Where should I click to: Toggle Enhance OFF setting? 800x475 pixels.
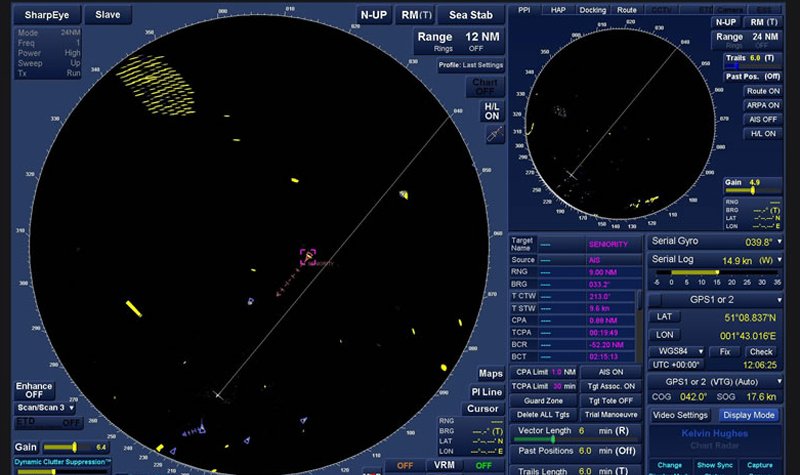click(33, 390)
